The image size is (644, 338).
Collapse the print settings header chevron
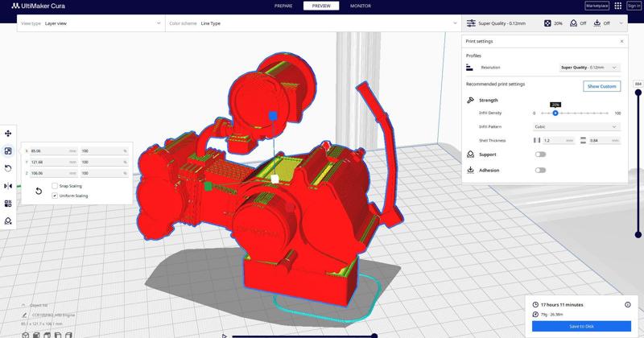coord(621,23)
